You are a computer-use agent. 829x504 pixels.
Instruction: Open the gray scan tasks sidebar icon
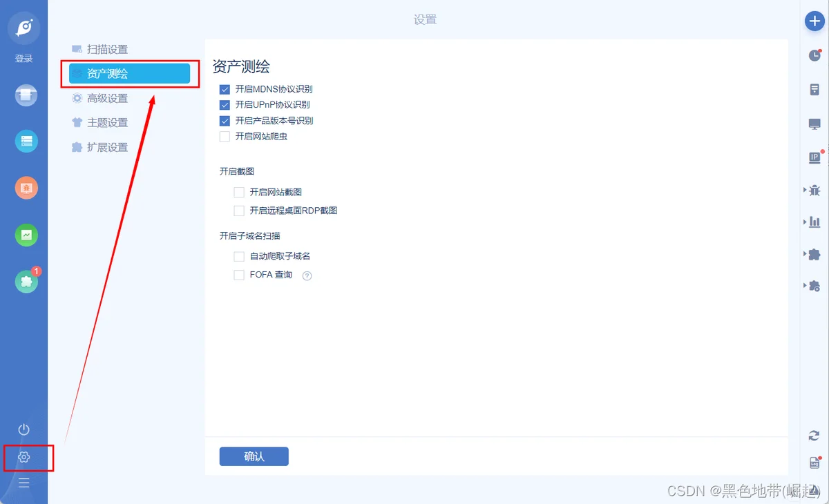click(x=26, y=95)
